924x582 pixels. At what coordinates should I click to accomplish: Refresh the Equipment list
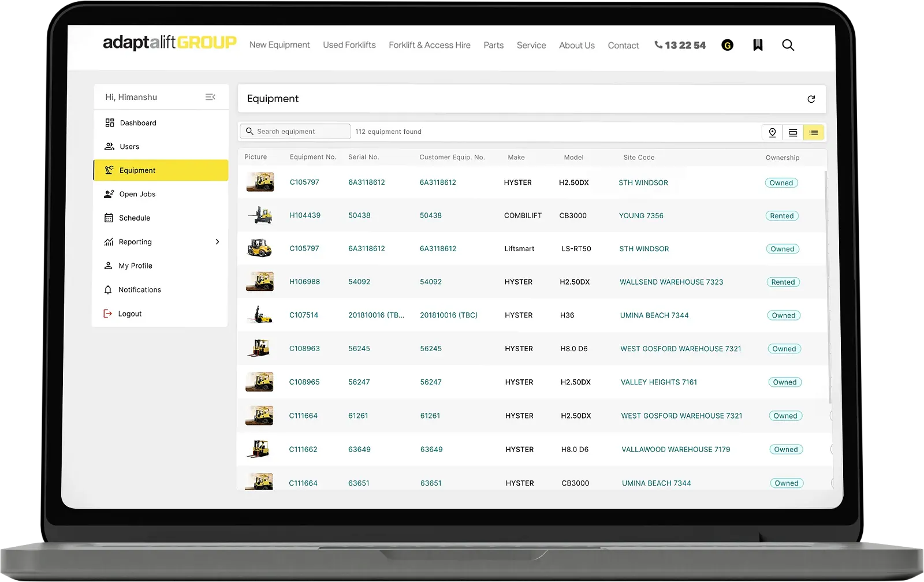pos(811,99)
